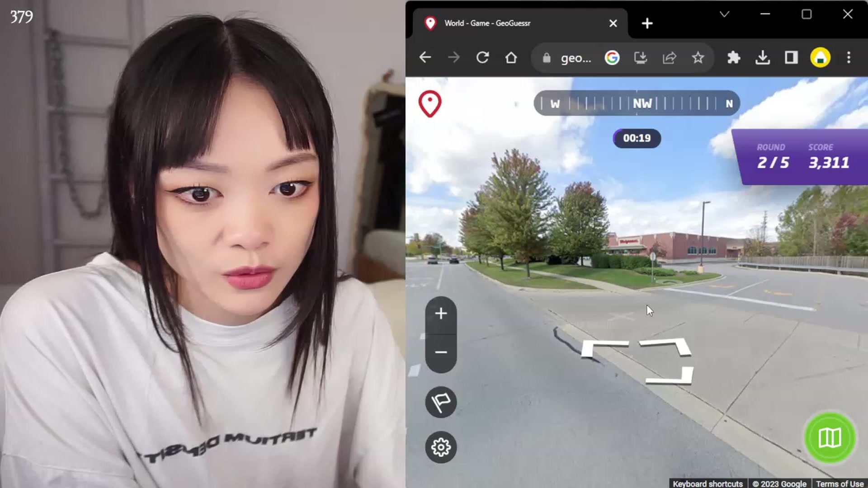Zoom in the street view
The image size is (868, 488).
click(441, 314)
